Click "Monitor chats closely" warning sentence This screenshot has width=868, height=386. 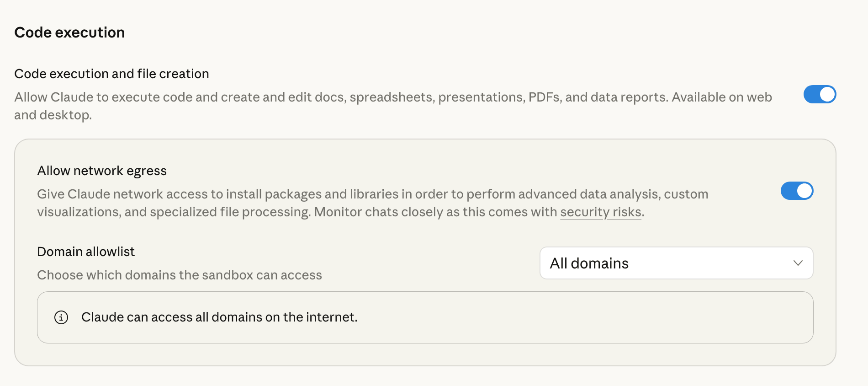434,212
